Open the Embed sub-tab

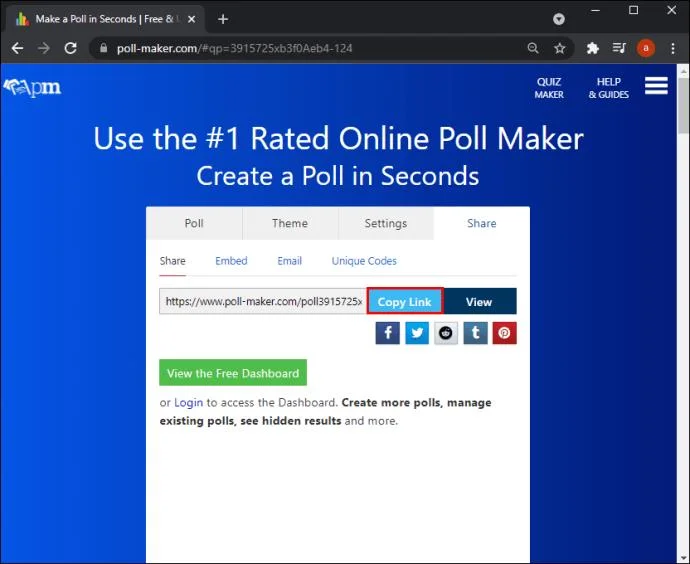(x=231, y=261)
